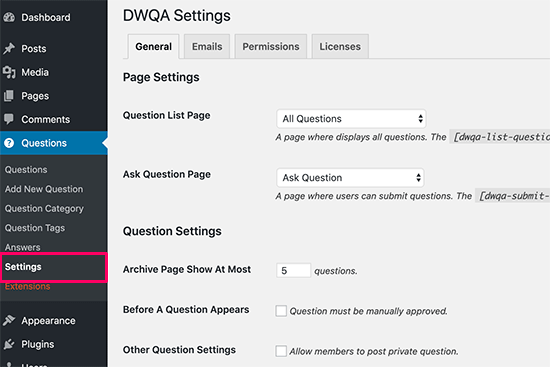Click the Comments speech bubble icon

click(9, 119)
